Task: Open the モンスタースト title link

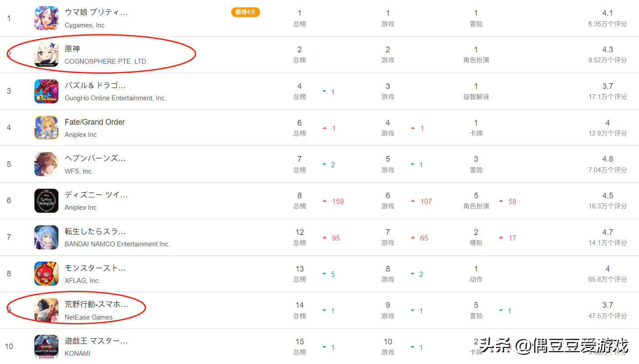Action: pos(95,268)
